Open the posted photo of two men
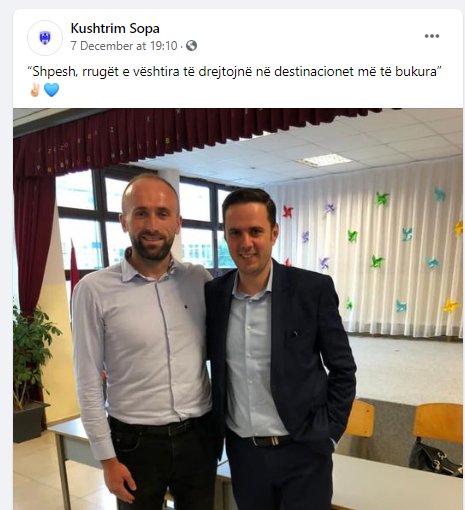 (x=238, y=309)
